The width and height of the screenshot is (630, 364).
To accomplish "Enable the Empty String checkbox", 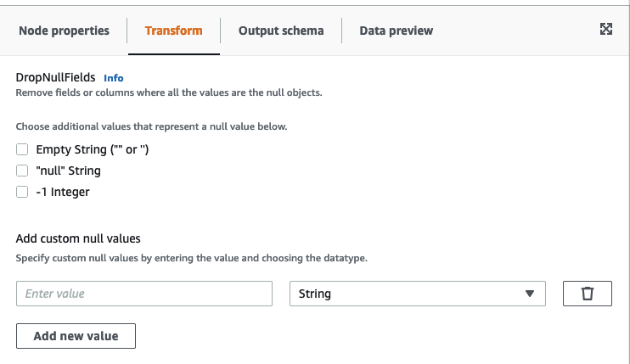I will (x=23, y=149).
